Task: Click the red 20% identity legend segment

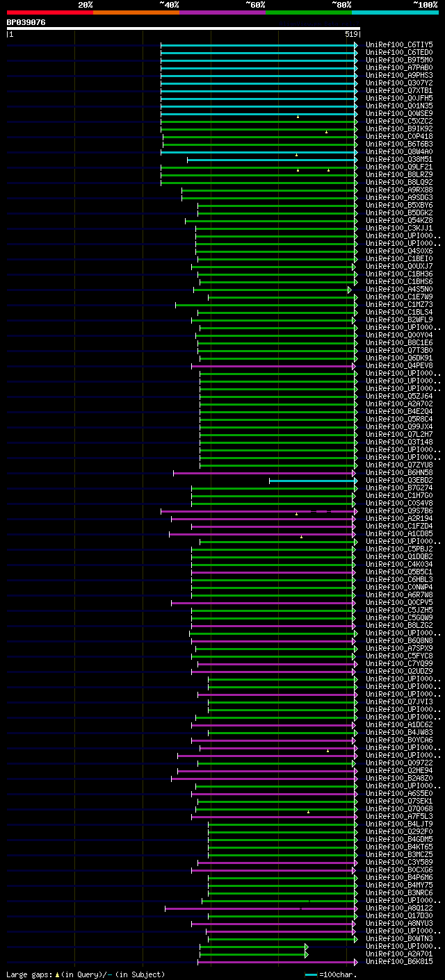Action: 50,13
